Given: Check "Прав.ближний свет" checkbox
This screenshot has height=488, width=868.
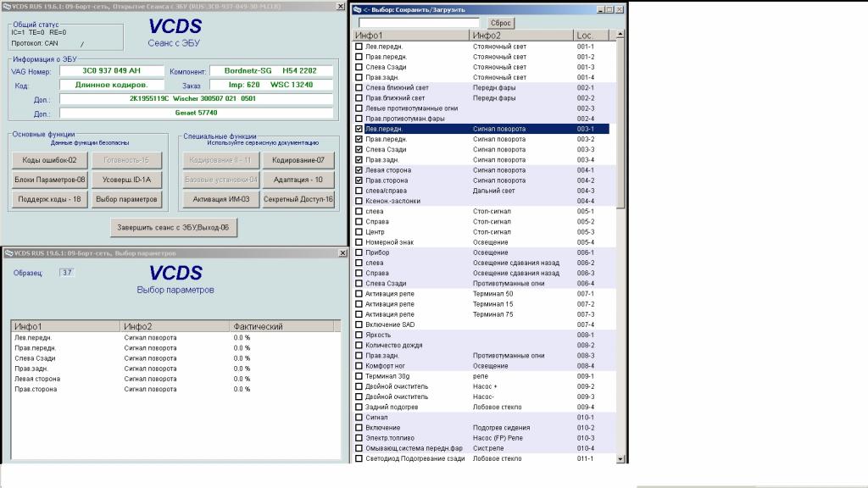Looking at the screenshot, I should [359, 98].
